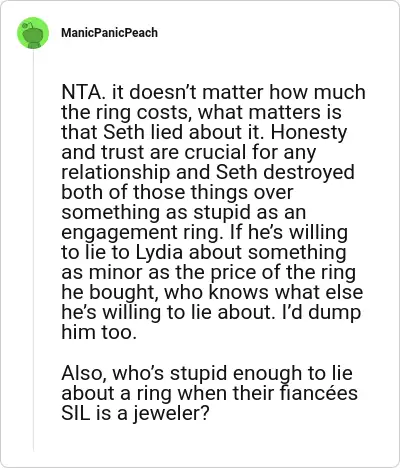Open the green Reddit avatar icon
400x468 pixels.
coord(33,33)
